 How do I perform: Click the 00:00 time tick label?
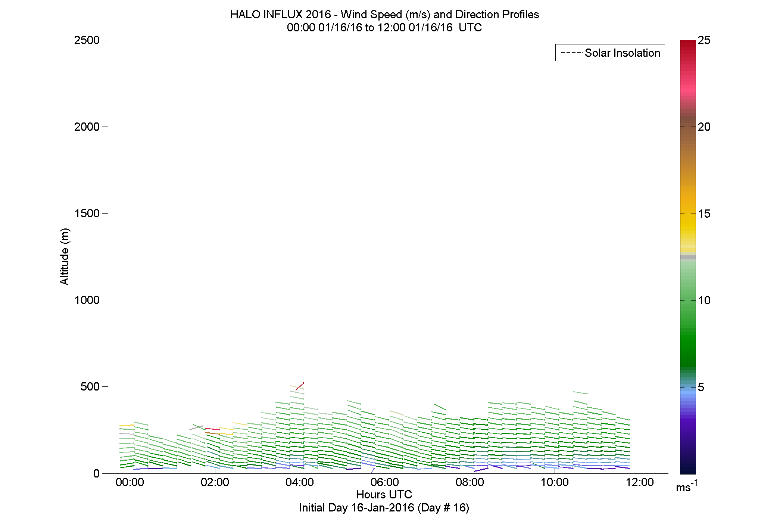tap(130, 482)
